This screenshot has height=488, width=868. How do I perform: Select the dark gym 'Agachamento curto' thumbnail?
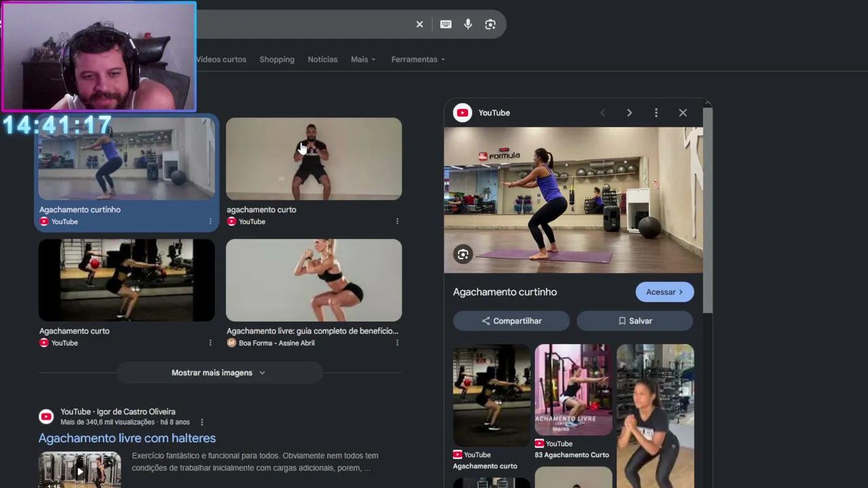pyautogui.click(x=127, y=280)
